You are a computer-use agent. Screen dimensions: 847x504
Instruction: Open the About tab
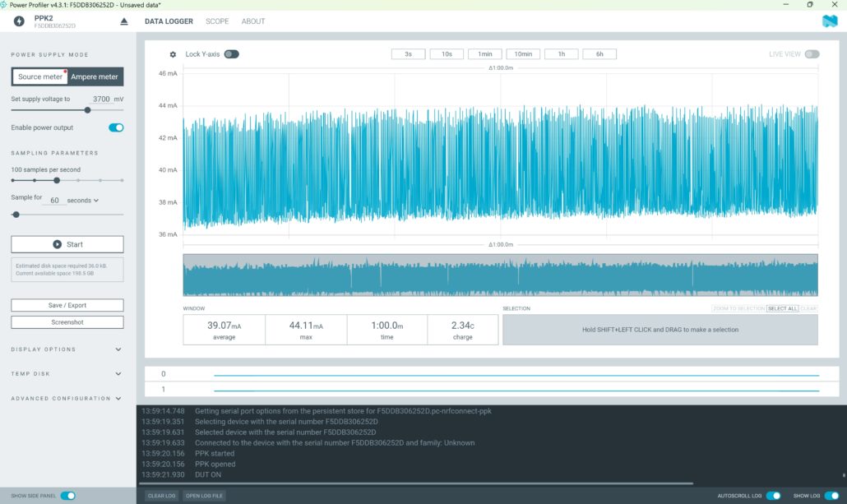pyautogui.click(x=252, y=21)
